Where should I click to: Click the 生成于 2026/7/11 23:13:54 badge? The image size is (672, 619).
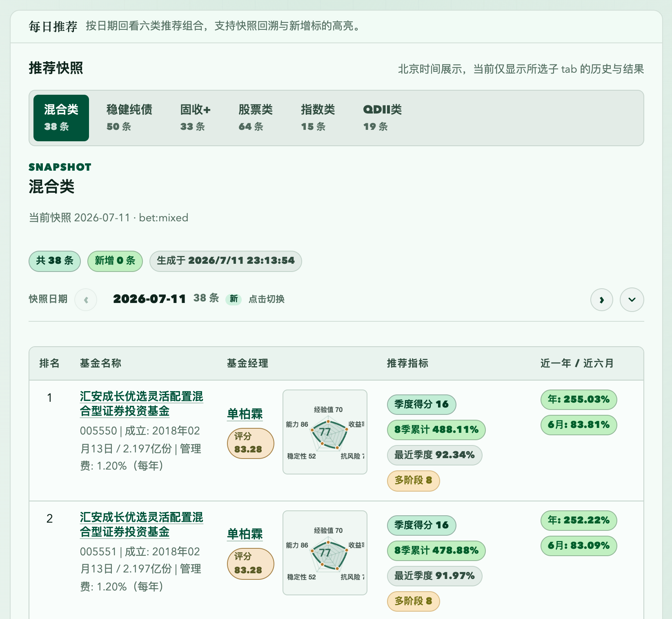click(226, 261)
